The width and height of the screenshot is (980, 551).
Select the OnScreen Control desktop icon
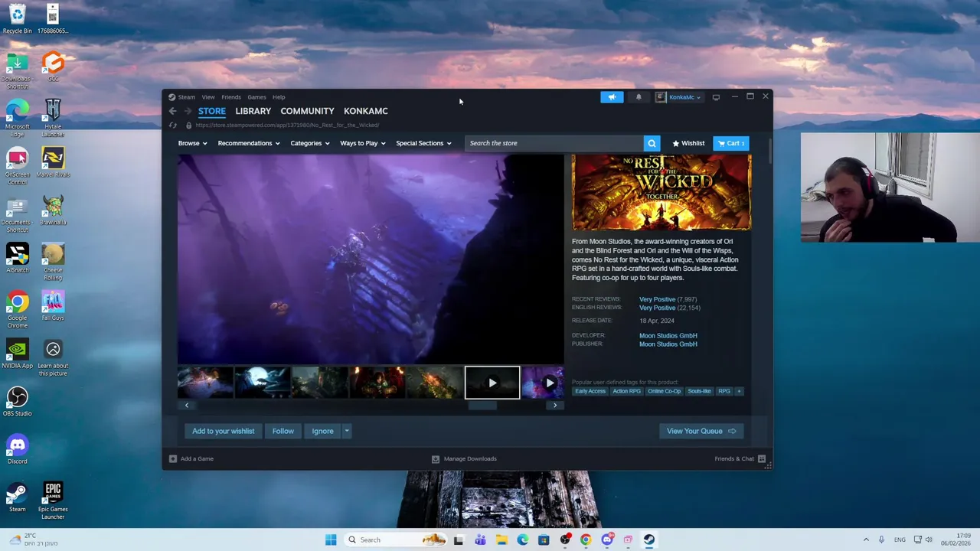point(17,166)
